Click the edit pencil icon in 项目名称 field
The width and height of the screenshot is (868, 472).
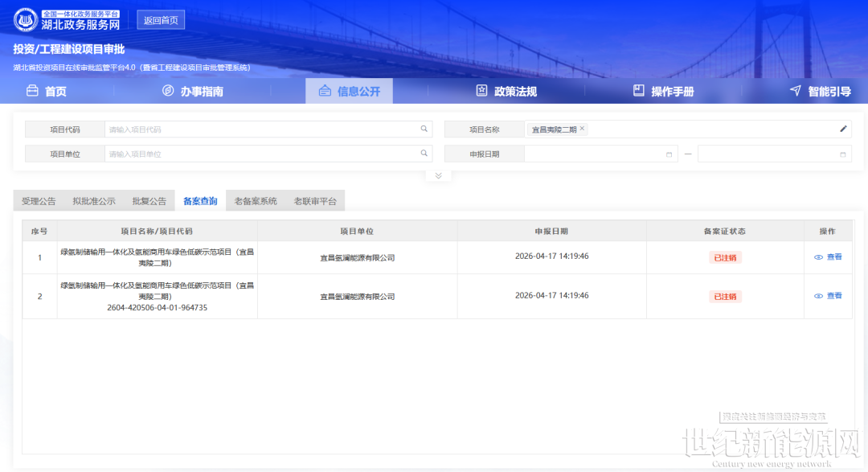pos(843,129)
